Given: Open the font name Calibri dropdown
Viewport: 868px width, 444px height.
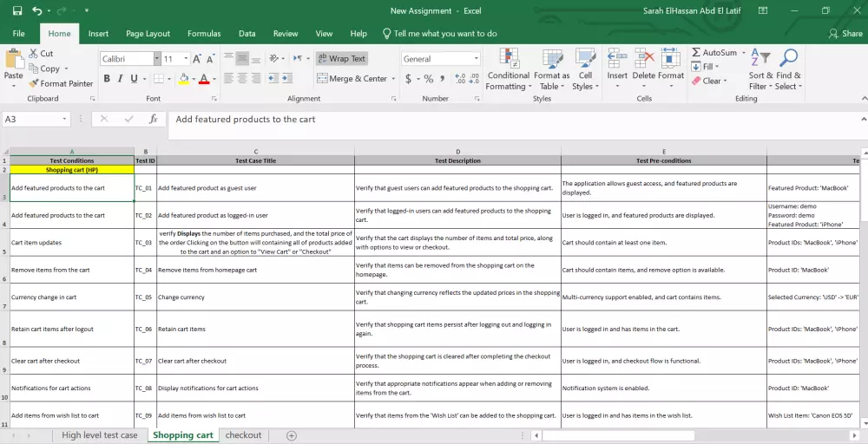Looking at the screenshot, I should click(x=157, y=59).
